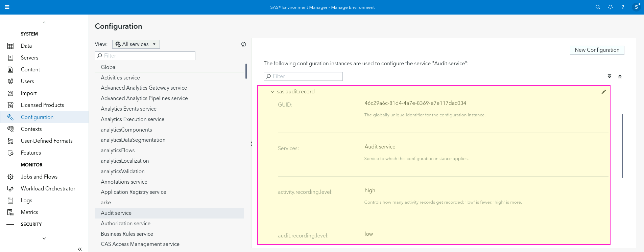Open the hamburger menu in the header
The width and height of the screenshot is (644, 252).
7,7
